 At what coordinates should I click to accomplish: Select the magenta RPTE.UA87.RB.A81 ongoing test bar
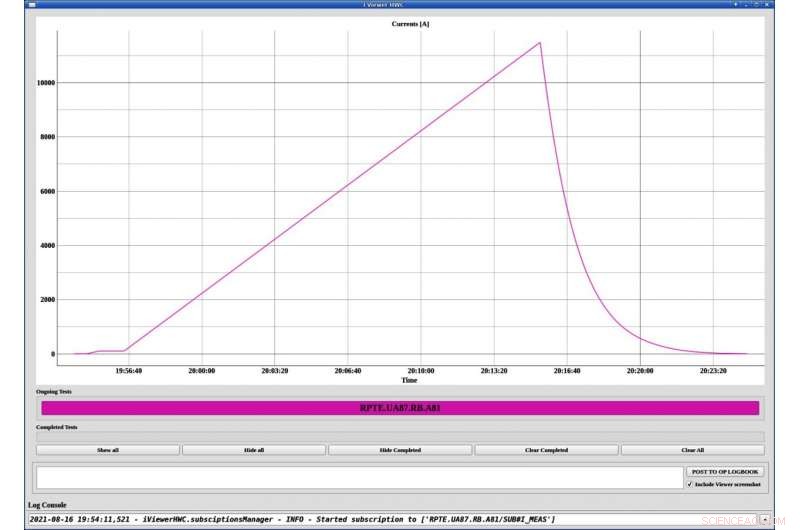click(400, 408)
